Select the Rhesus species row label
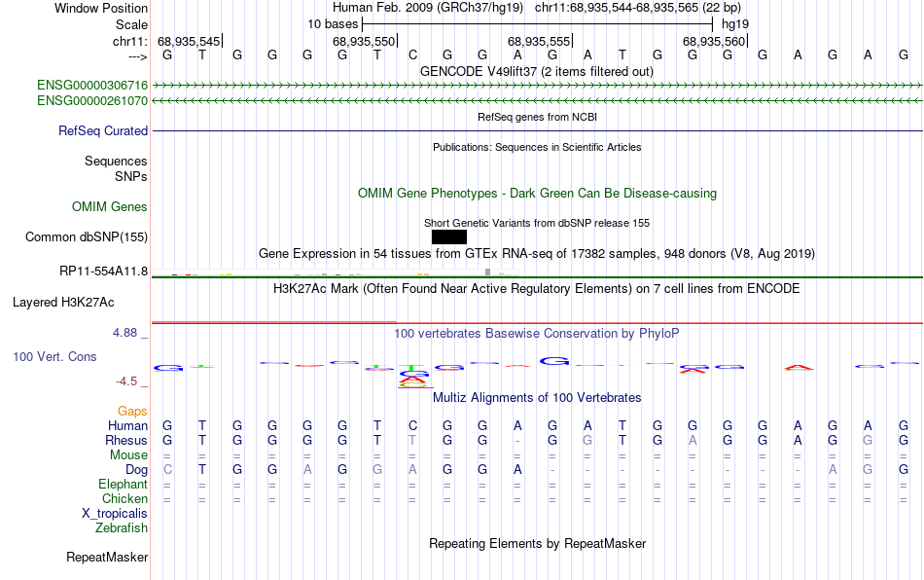This screenshot has height=580, width=924. coord(126,440)
